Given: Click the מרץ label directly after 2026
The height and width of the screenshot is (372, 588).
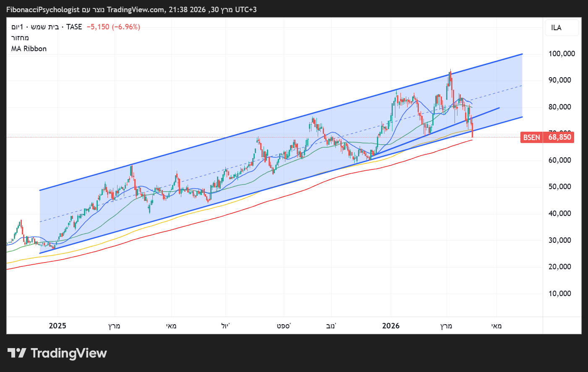Looking at the screenshot, I should click(x=446, y=326).
